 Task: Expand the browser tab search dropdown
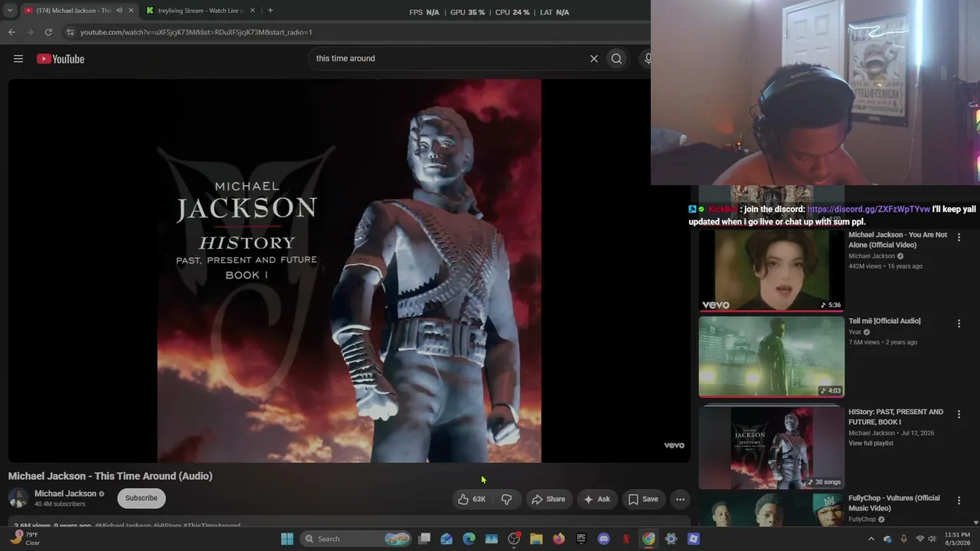[10, 11]
